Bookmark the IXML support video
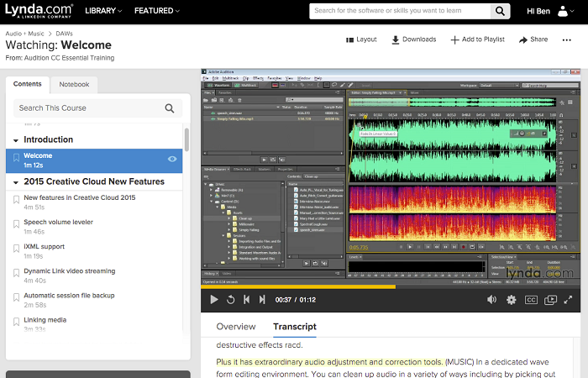Viewport: 588px width, 378px height. 15,248
